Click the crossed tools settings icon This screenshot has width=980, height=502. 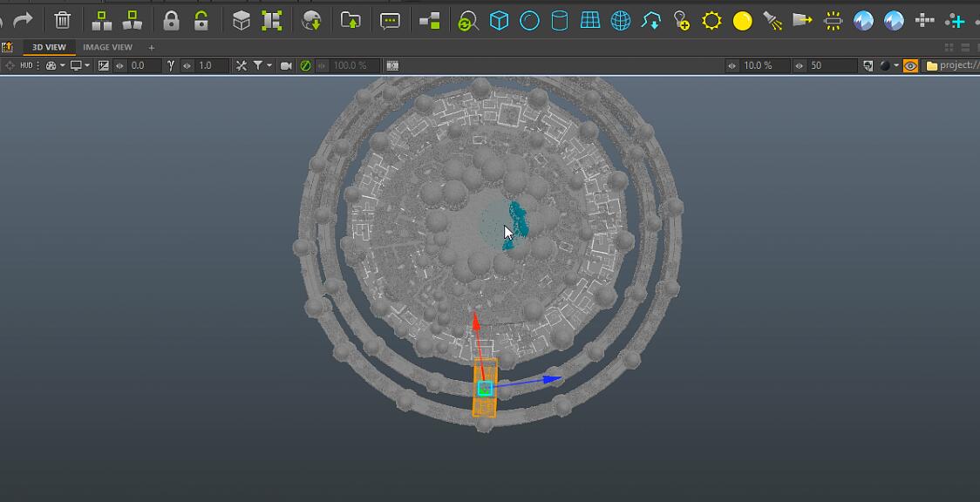(x=242, y=65)
